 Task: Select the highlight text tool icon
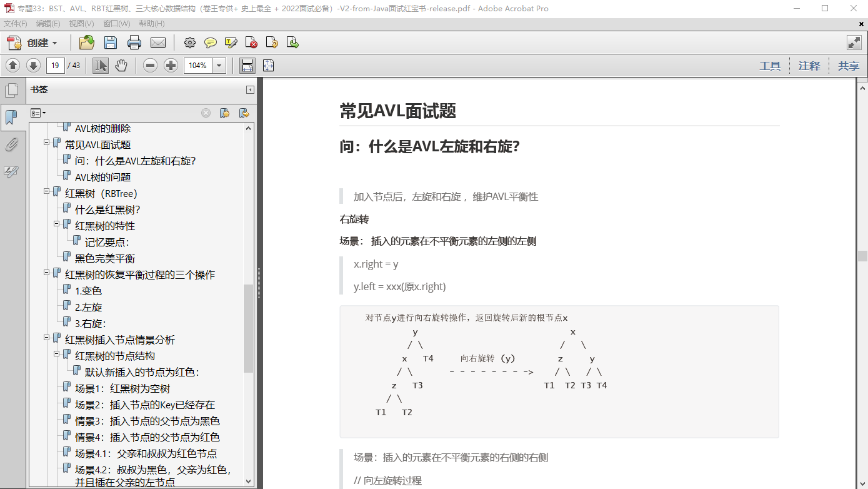pos(231,43)
